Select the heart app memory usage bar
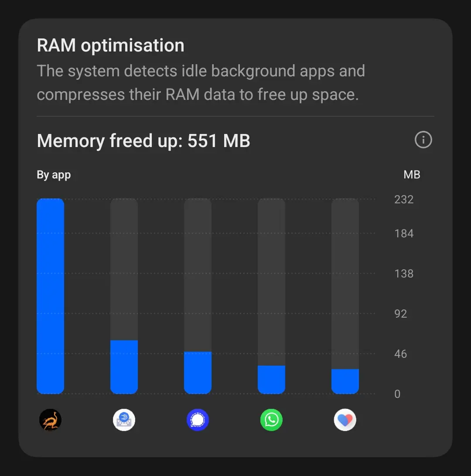Image resolution: width=471 pixels, height=476 pixels. pos(345,381)
